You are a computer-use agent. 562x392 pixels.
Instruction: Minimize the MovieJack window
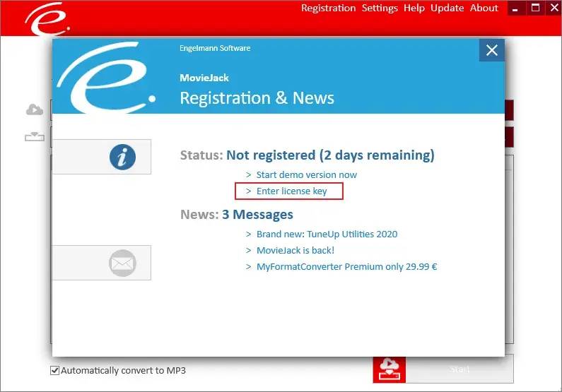pos(516,8)
